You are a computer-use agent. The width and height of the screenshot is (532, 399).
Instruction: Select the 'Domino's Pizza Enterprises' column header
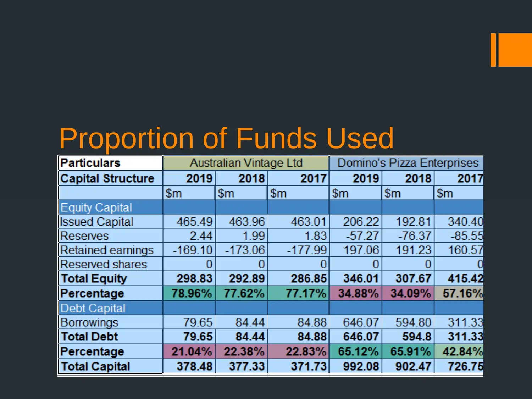407,163
